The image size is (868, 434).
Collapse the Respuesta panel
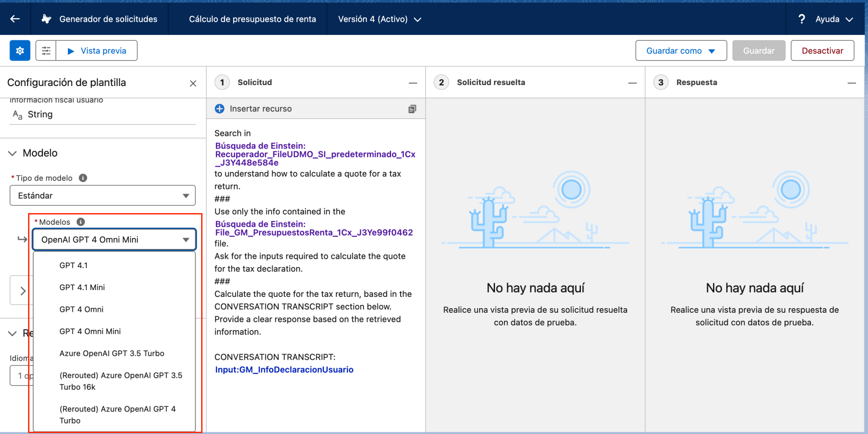click(x=852, y=83)
